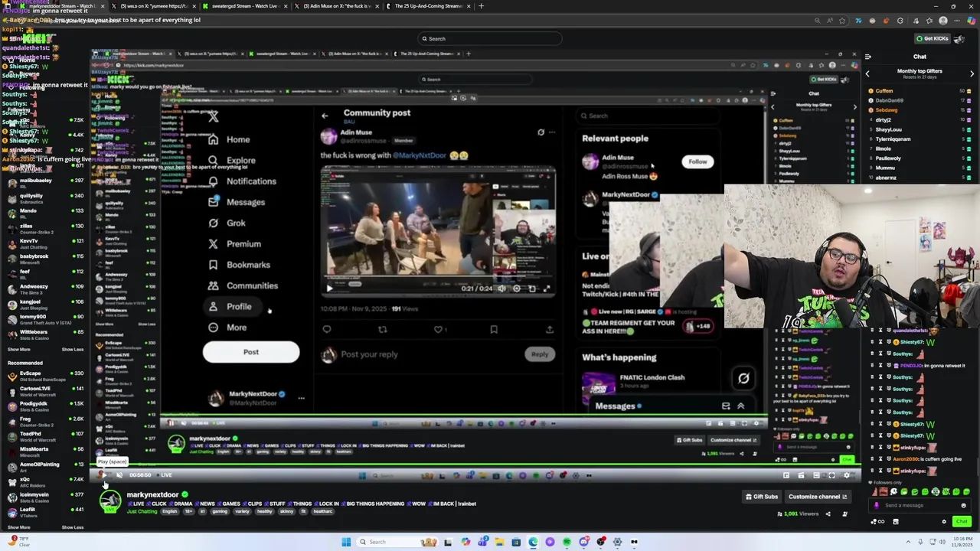Click the Gift Subs button

(762, 497)
